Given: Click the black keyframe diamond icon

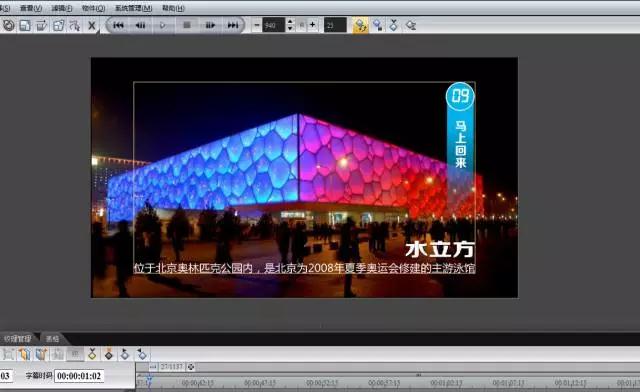Looking at the screenshot, I should pos(109,354).
